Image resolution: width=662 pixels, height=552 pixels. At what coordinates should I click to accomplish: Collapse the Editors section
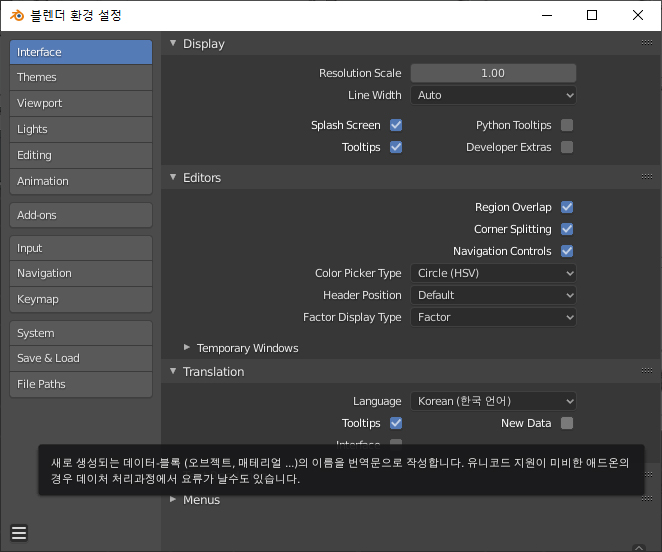point(173,177)
